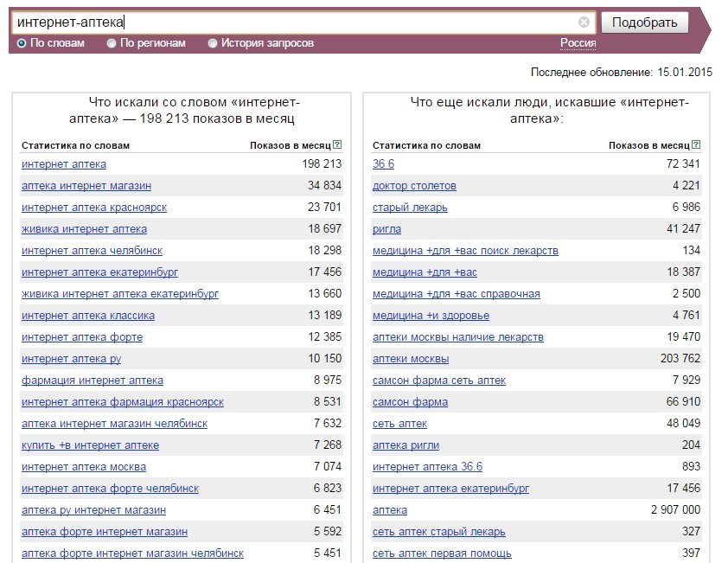Open 'медицина +для +вас справочная' link
This screenshot has height=563, width=728.
(x=457, y=293)
